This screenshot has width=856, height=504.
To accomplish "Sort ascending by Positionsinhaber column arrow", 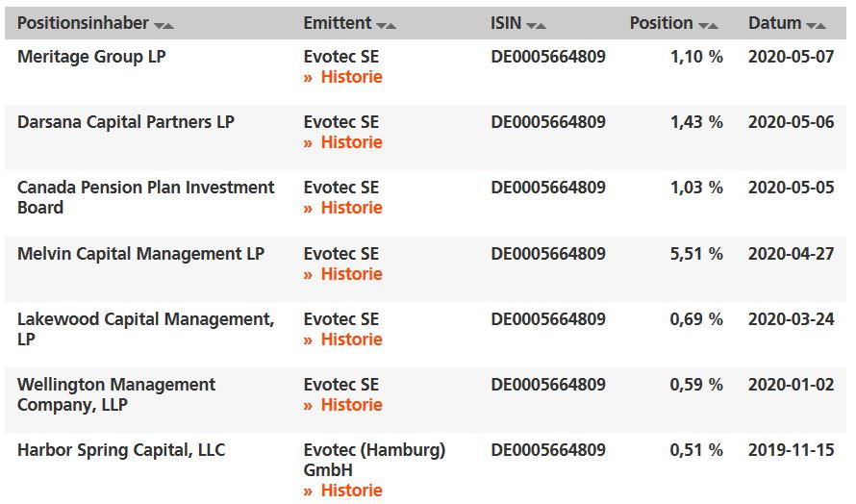I will coord(169,25).
